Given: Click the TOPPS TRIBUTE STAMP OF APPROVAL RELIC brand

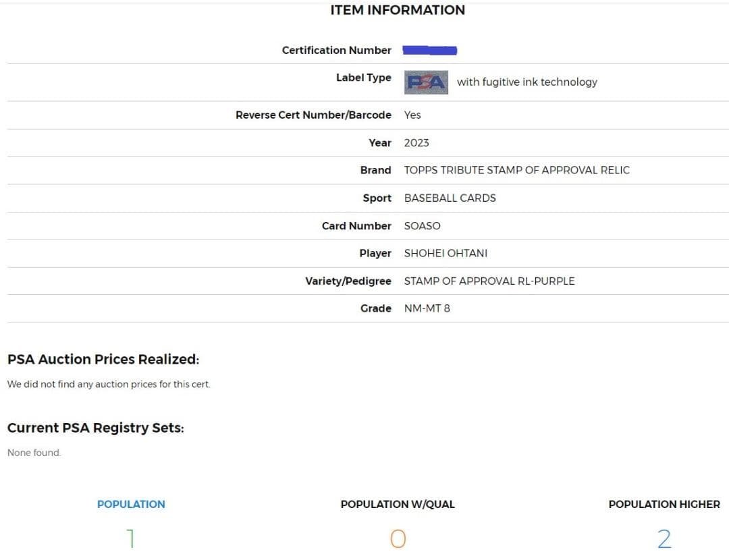Looking at the screenshot, I should [516, 170].
